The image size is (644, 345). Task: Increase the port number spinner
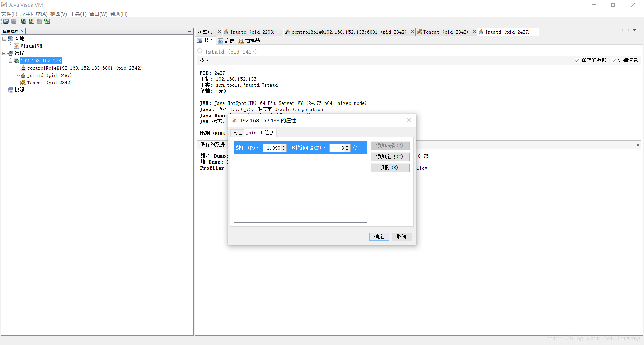[284, 146]
